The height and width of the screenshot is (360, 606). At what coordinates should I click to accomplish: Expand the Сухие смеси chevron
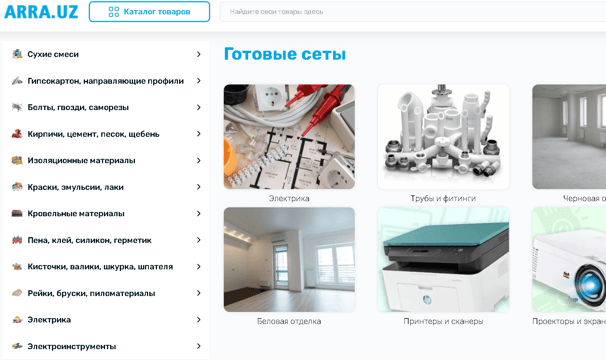(x=199, y=54)
